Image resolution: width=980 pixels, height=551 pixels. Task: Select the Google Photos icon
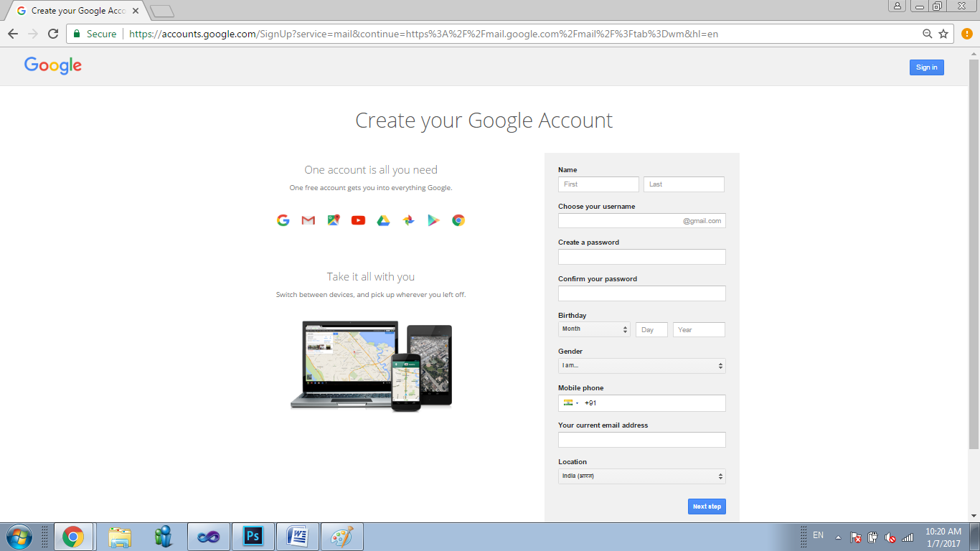coord(408,220)
